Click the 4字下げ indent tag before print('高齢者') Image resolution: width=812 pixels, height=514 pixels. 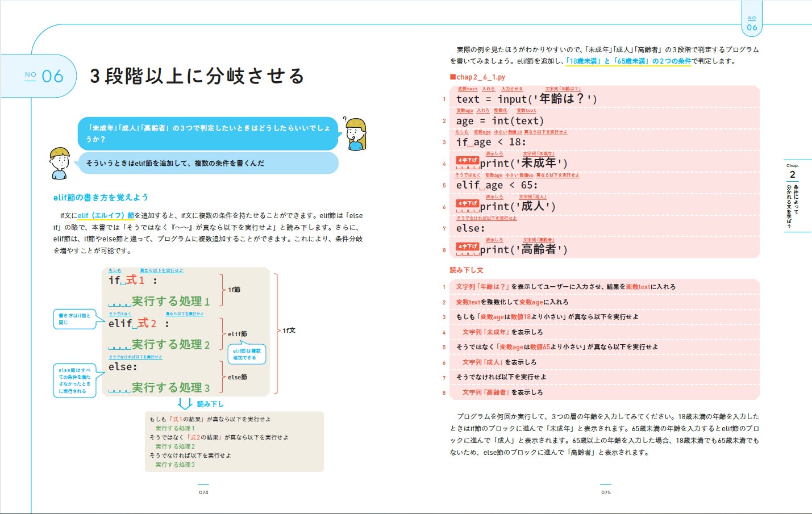coord(467,246)
